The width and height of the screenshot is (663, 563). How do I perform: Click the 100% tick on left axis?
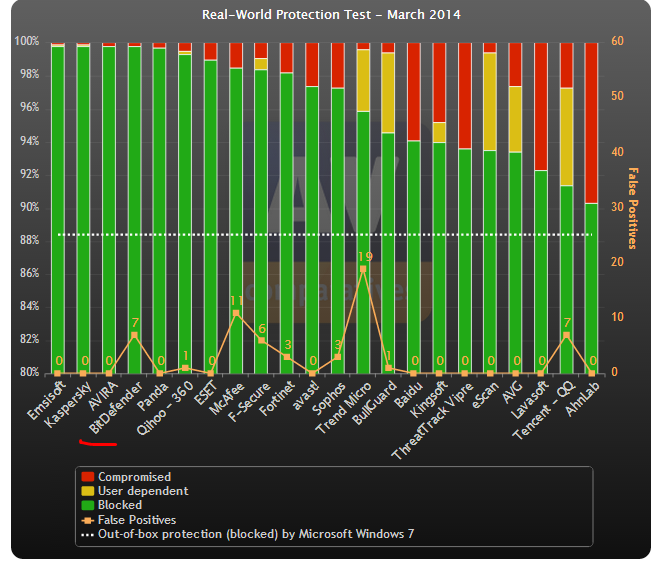coord(27,41)
